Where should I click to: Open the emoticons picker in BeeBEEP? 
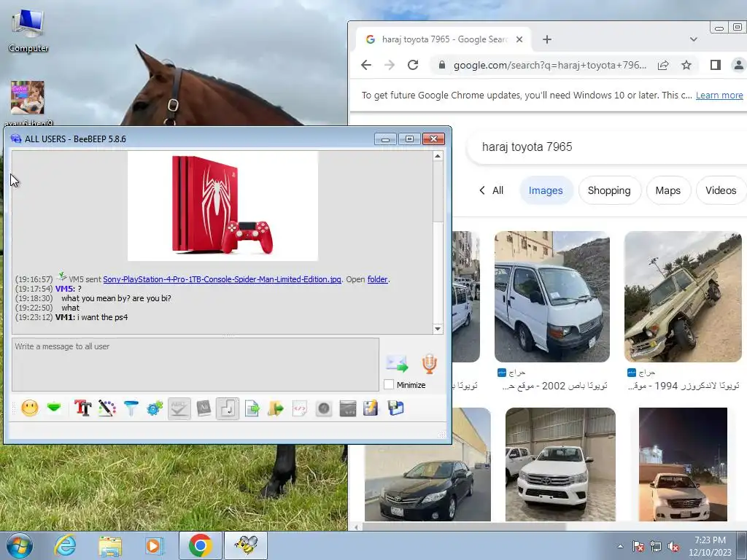pos(29,408)
